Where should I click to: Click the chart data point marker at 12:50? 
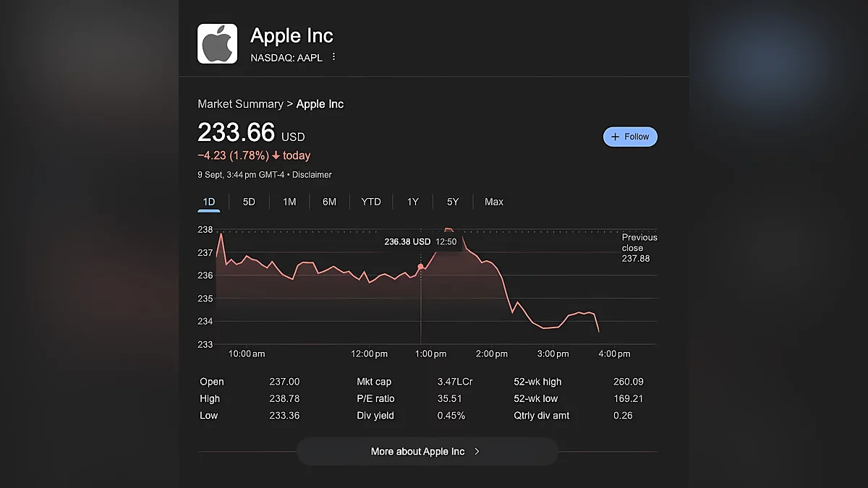(x=421, y=267)
